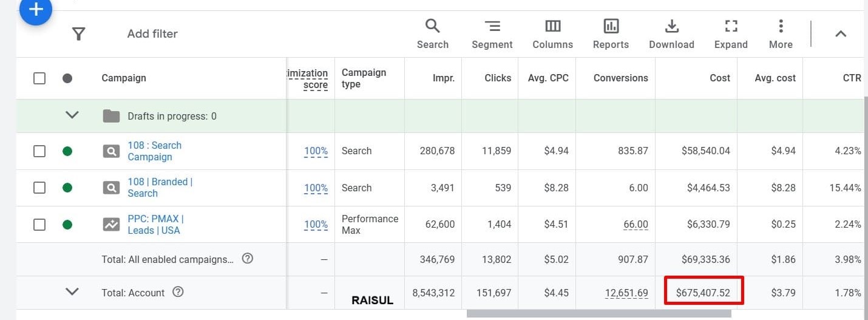Open the More options menu
This screenshot has width=868, height=320.
781,34
